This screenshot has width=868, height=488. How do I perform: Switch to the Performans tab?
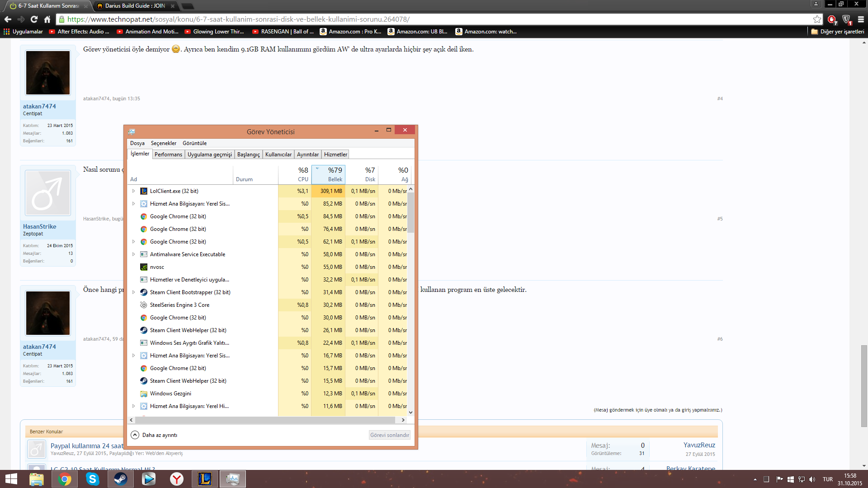pyautogui.click(x=168, y=155)
